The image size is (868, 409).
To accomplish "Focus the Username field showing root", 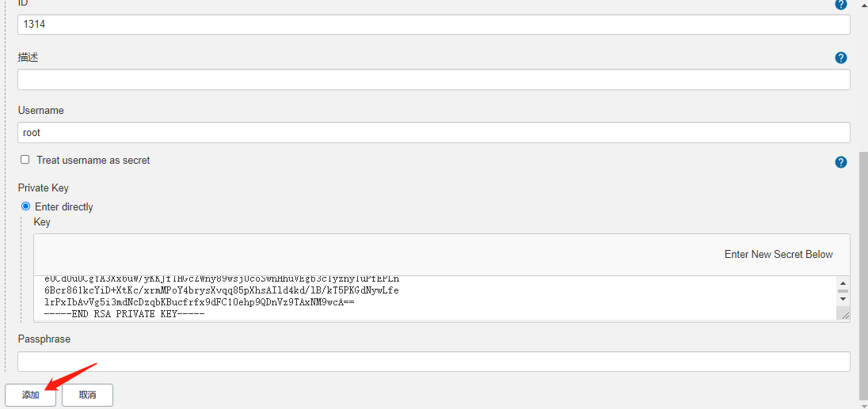I will point(433,133).
